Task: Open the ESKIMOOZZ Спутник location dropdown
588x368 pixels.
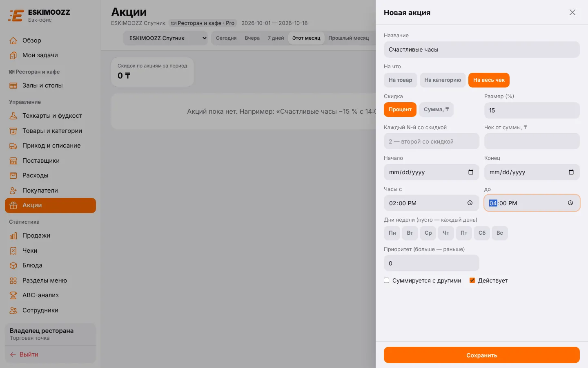Action: coord(166,38)
